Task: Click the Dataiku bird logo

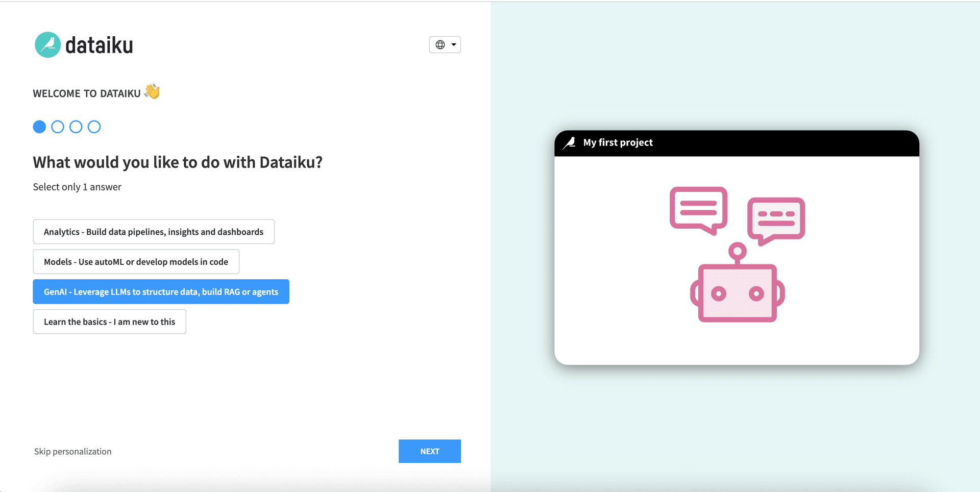Action: 47,45
